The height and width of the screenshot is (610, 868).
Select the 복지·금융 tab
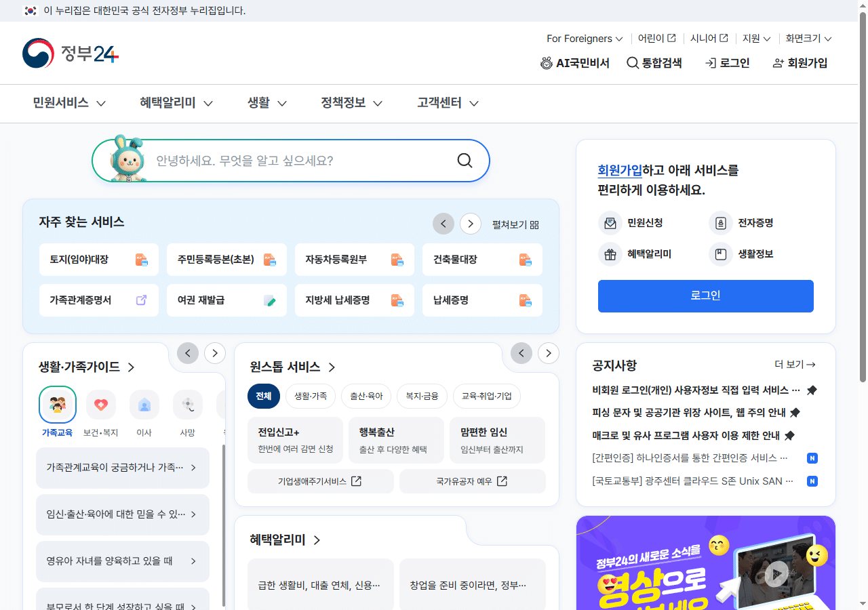coord(422,396)
